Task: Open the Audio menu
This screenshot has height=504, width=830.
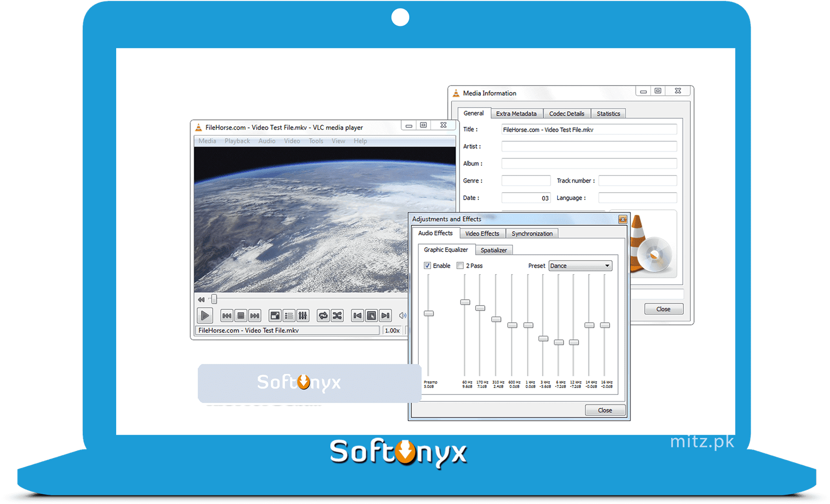Action: click(267, 141)
